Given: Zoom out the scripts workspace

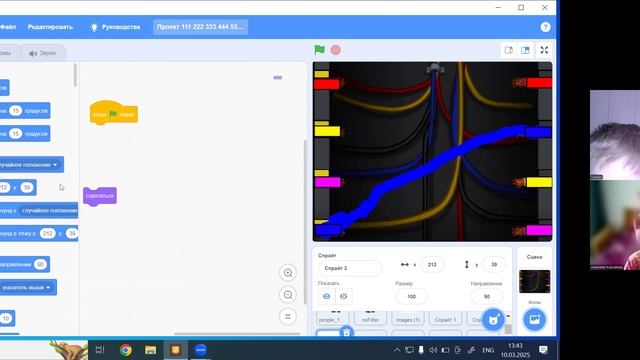Looking at the screenshot, I should click(x=288, y=295).
